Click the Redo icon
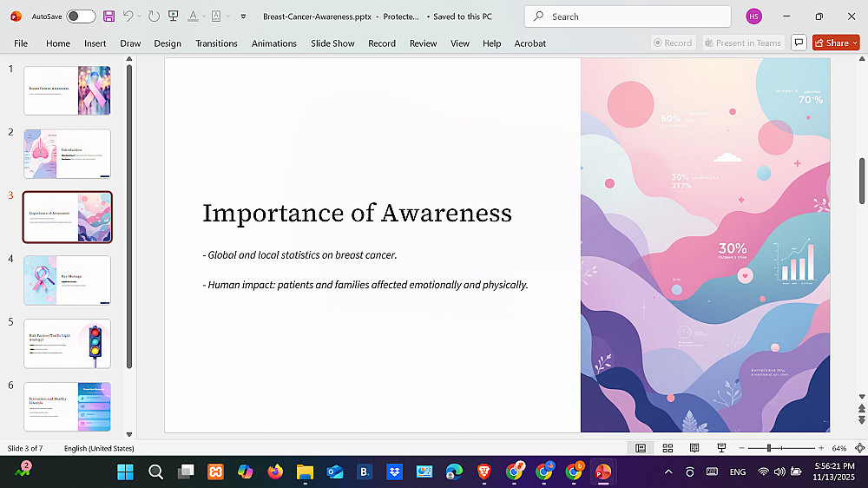The image size is (868, 488). click(154, 16)
